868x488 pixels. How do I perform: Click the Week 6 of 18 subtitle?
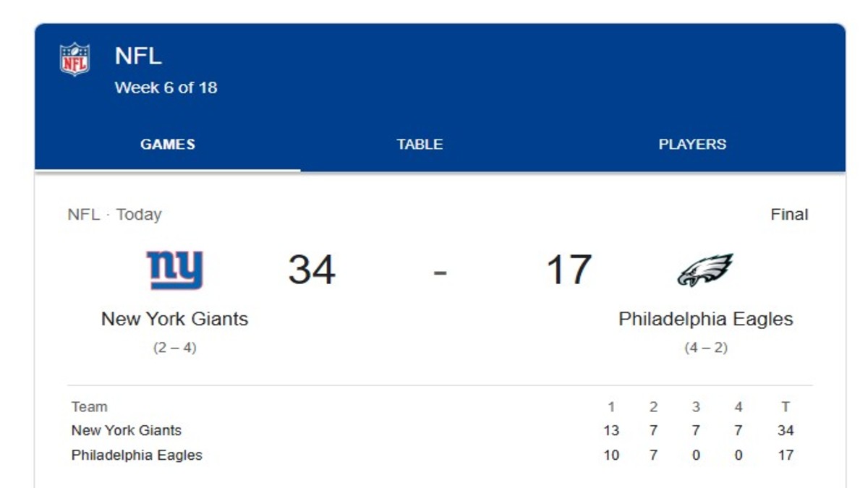pyautogui.click(x=166, y=87)
